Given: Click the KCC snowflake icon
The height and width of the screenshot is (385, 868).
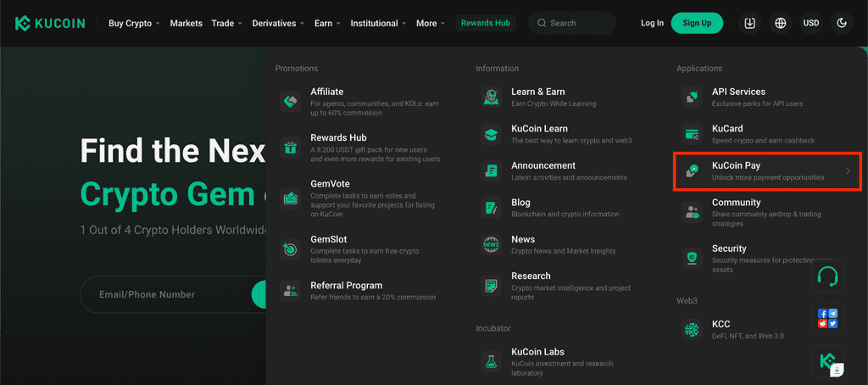Looking at the screenshot, I should click(x=692, y=330).
